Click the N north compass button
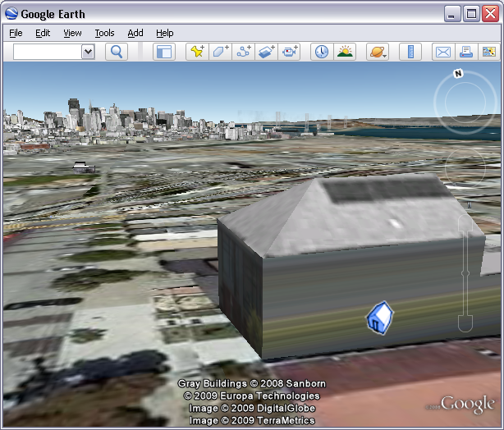Viewport: 504px width, 430px height. click(458, 74)
